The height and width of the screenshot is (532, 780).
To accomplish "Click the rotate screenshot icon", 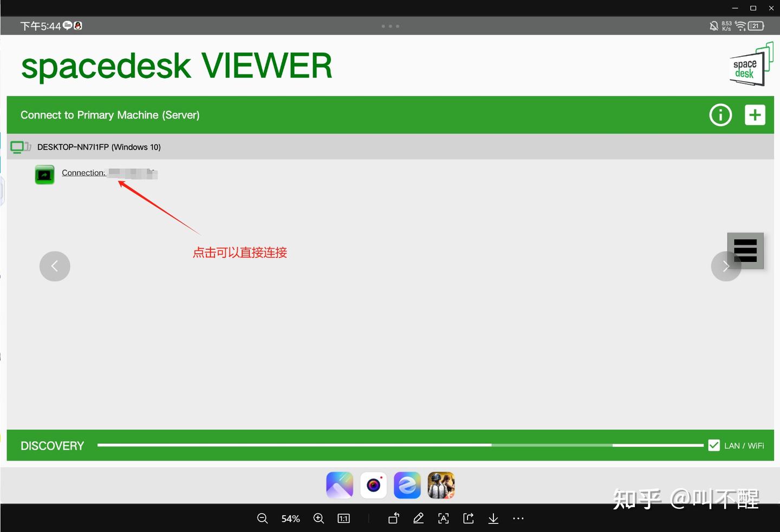I will (x=393, y=518).
